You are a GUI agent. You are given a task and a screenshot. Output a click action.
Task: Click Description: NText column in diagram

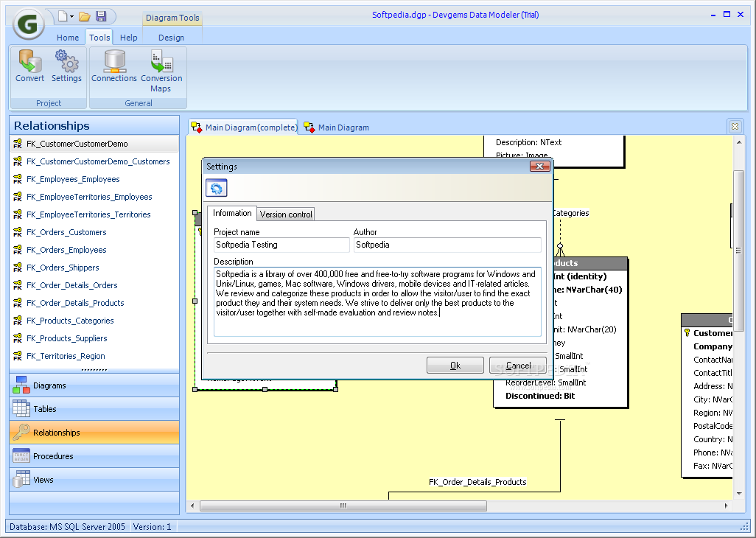(528, 142)
